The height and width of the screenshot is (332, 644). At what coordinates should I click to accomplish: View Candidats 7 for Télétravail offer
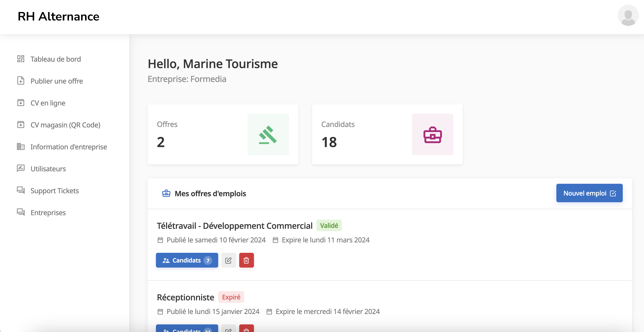tap(187, 260)
